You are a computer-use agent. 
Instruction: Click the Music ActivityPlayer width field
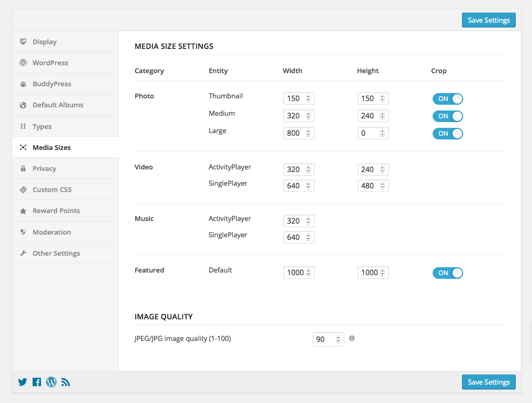(294, 221)
